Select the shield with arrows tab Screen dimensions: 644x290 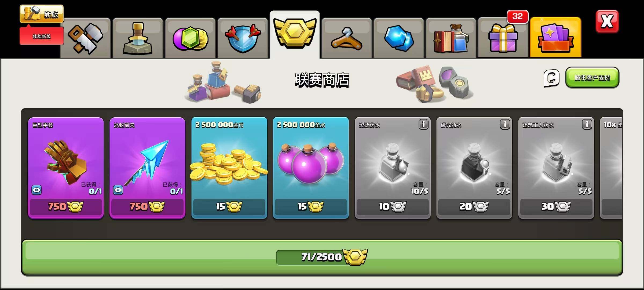243,38
